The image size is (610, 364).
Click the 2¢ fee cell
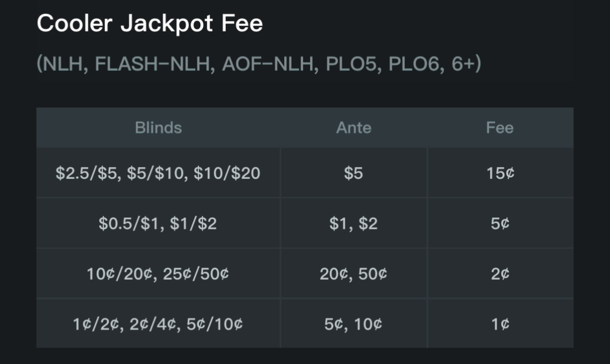[x=500, y=274]
